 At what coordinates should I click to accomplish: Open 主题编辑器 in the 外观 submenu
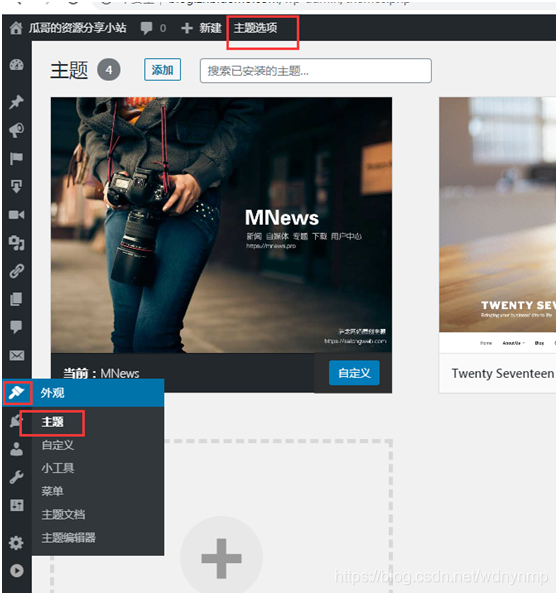tap(68, 537)
